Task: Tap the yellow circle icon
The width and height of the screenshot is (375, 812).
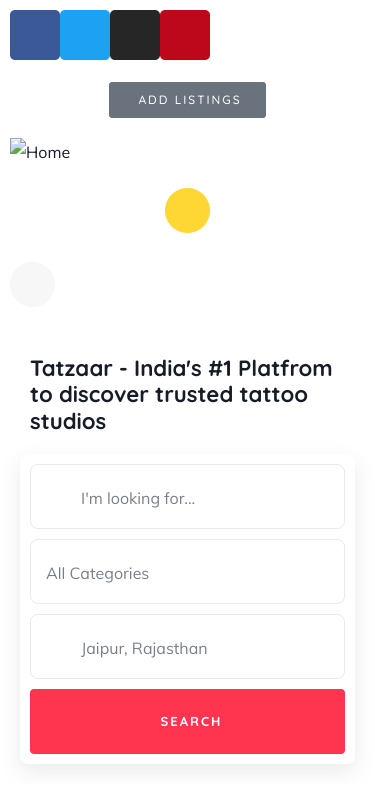Action: [x=188, y=210]
